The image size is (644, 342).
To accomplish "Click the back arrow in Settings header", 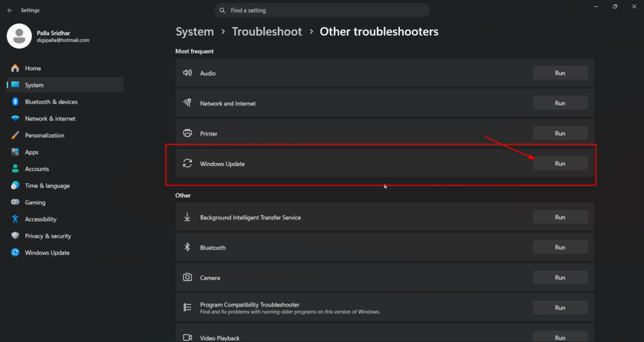I will tap(10, 10).
